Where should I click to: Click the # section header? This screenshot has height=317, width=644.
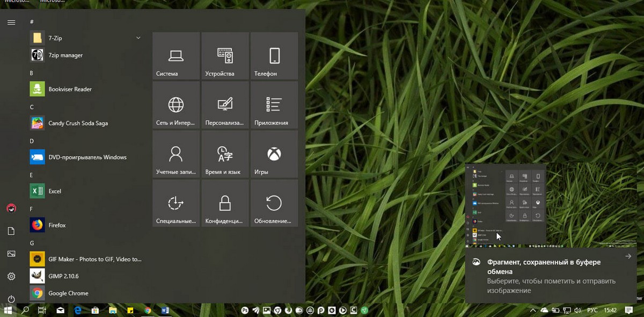pos(32,21)
